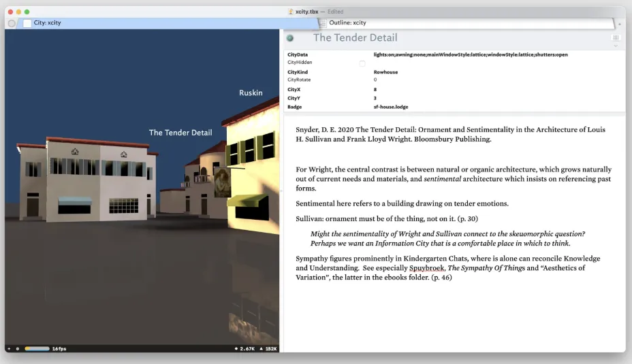Click the blue awning on the rowhouse
Viewport: 632px width, 364px height.
(x=74, y=201)
